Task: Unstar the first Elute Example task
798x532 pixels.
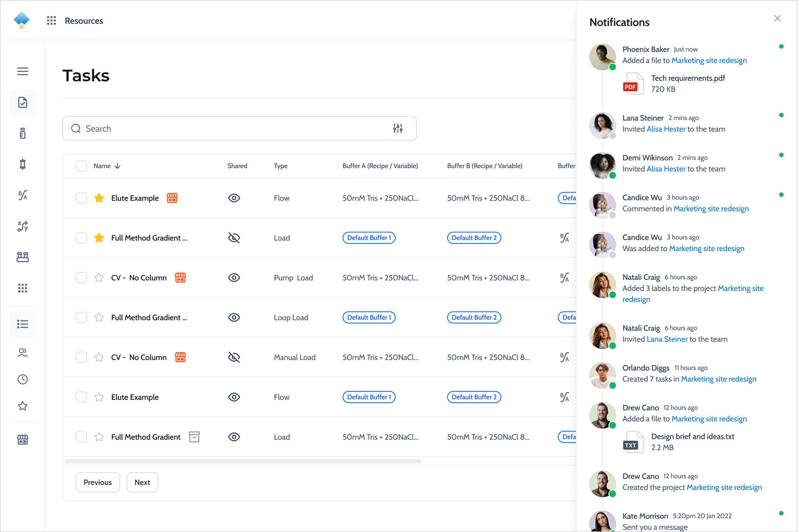Action: (x=99, y=198)
